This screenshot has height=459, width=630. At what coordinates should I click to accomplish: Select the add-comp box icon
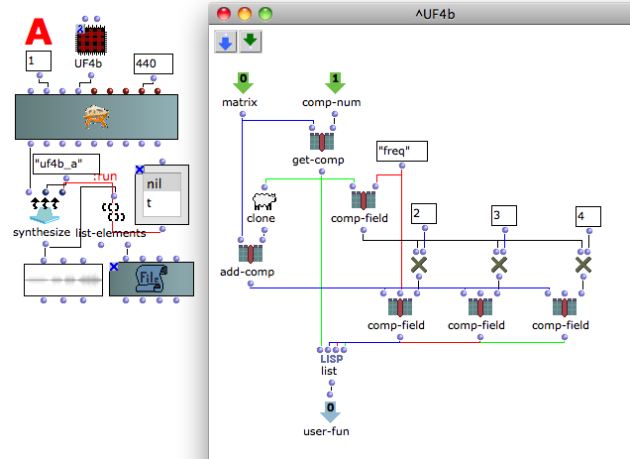[x=250, y=254]
